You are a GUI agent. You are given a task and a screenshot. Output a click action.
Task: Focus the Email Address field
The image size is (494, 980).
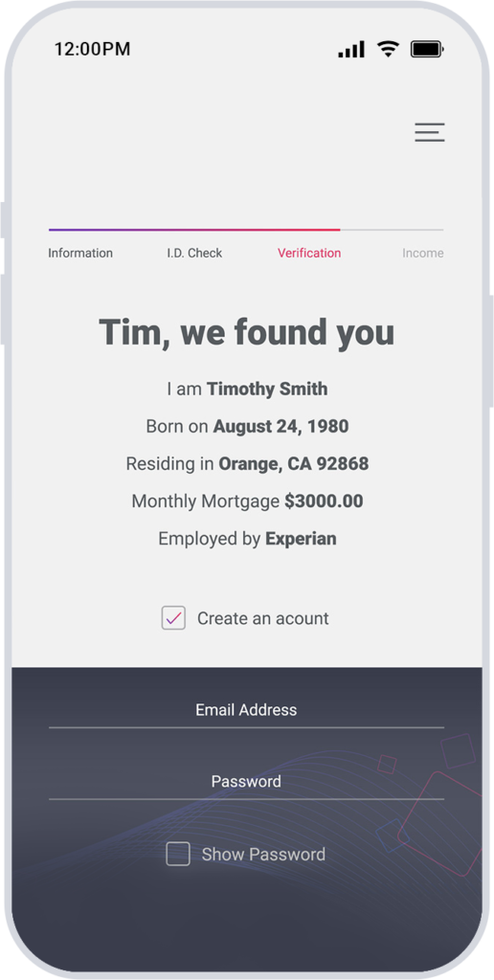[246, 711]
